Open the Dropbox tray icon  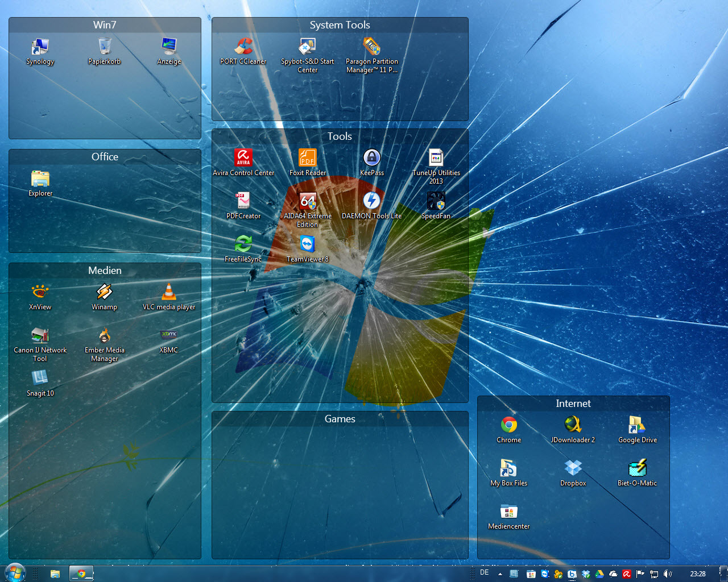pyautogui.click(x=586, y=574)
